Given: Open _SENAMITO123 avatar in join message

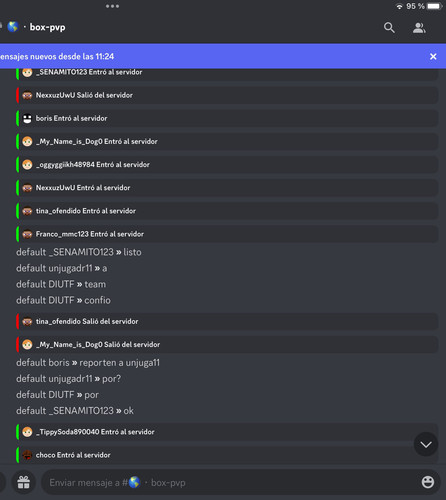Looking at the screenshot, I should point(27,72).
